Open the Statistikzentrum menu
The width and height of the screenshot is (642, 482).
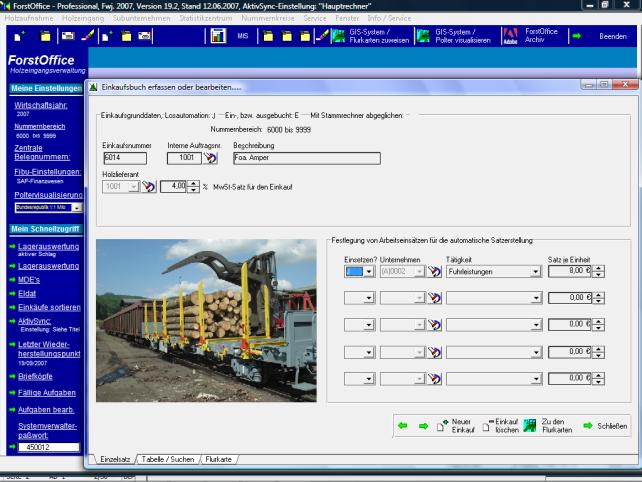click(x=206, y=18)
